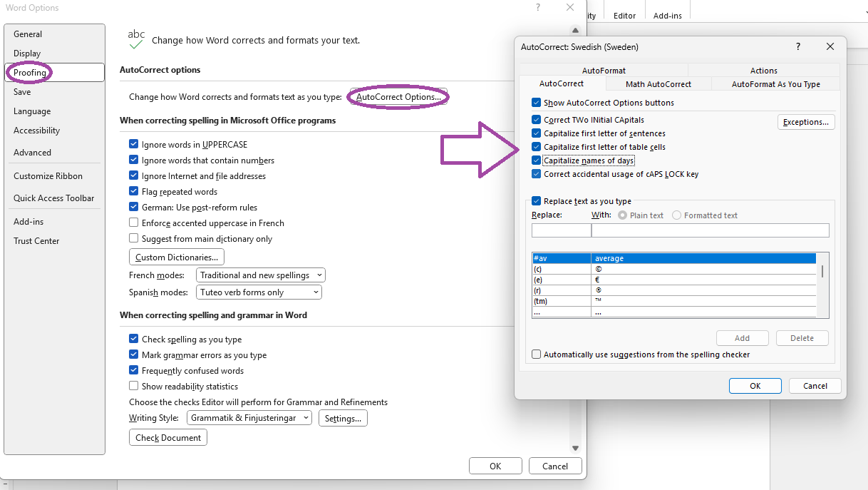Screen dimensions: 868x490
Task: Uncheck Flag repeated words
Action: (133, 191)
